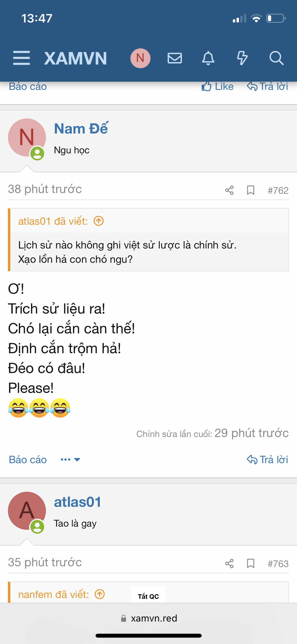
Task: Share post #762
Action: [x=229, y=190]
